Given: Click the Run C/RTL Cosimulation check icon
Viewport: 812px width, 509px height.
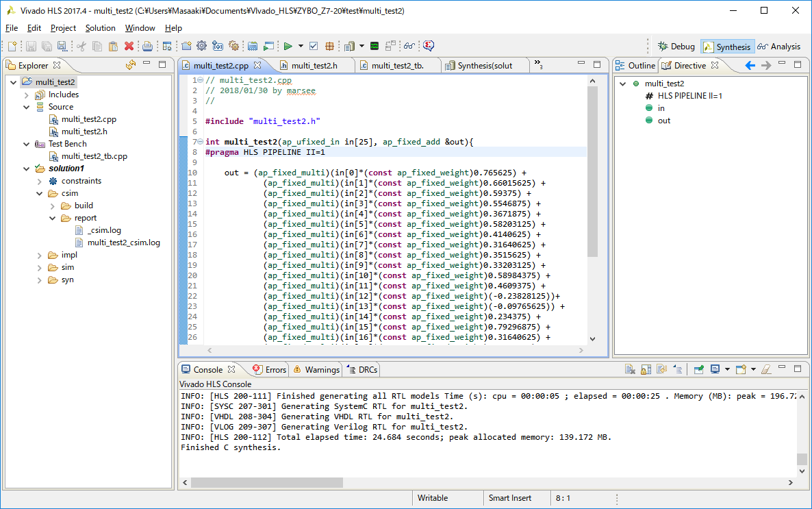Looking at the screenshot, I should [x=314, y=46].
